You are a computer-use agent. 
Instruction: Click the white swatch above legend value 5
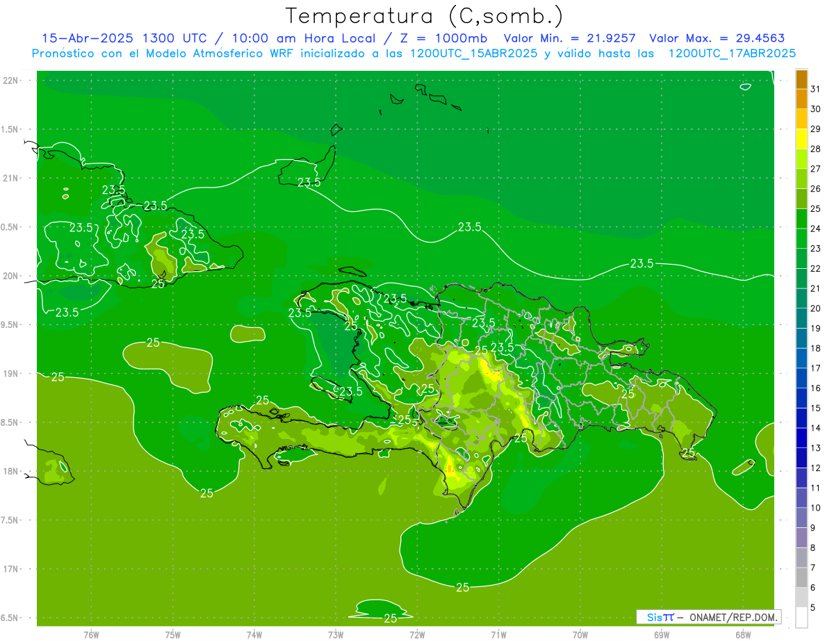coord(801,618)
